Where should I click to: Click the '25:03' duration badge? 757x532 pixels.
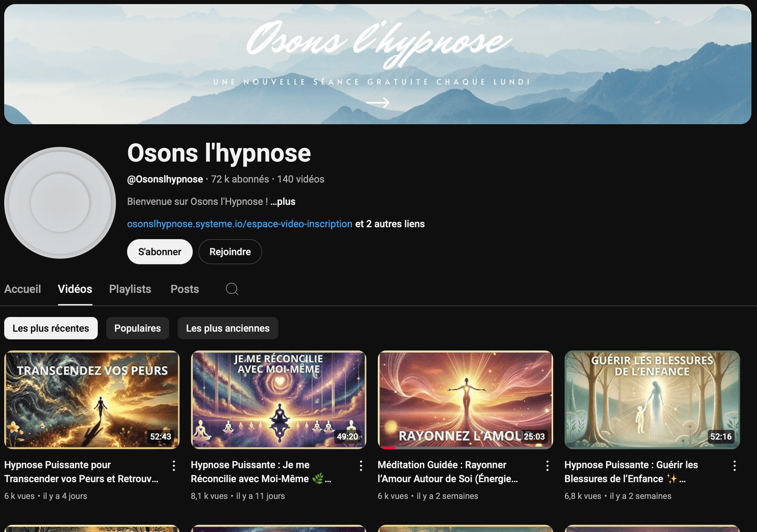pyautogui.click(x=534, y=437)
